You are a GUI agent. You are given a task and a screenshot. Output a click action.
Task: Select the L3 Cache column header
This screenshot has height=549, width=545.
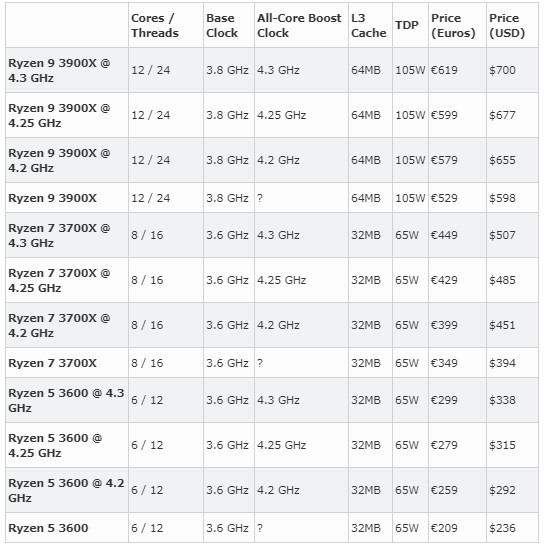pyautogui.click(x=369, y=26)
